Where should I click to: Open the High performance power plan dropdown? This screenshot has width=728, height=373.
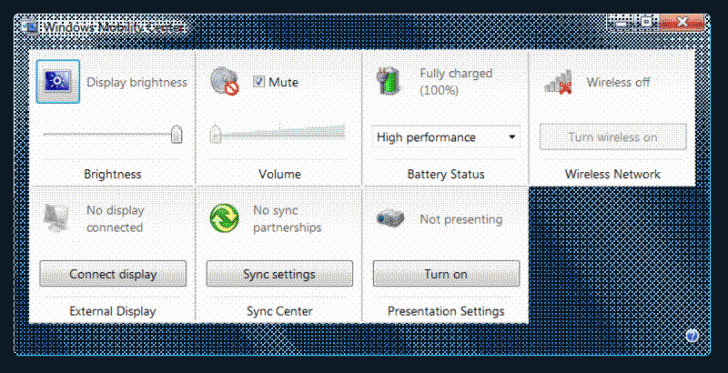click(446, 137)
